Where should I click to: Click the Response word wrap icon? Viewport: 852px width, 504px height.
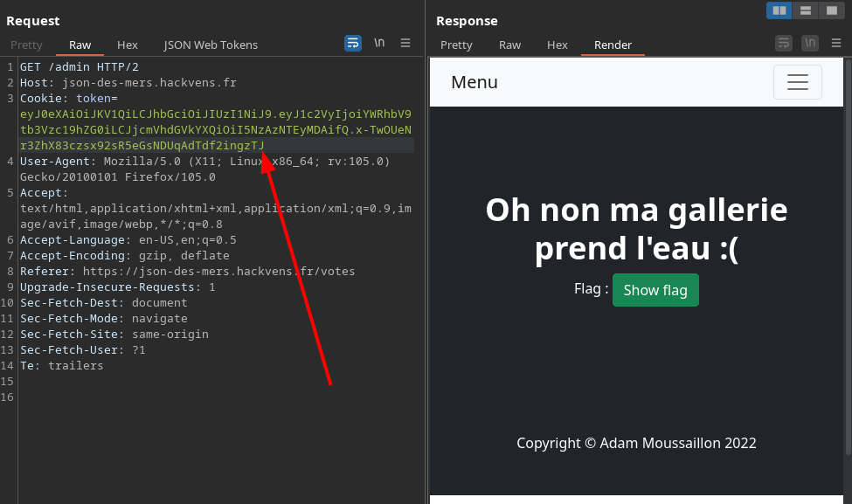coord(784,44)
